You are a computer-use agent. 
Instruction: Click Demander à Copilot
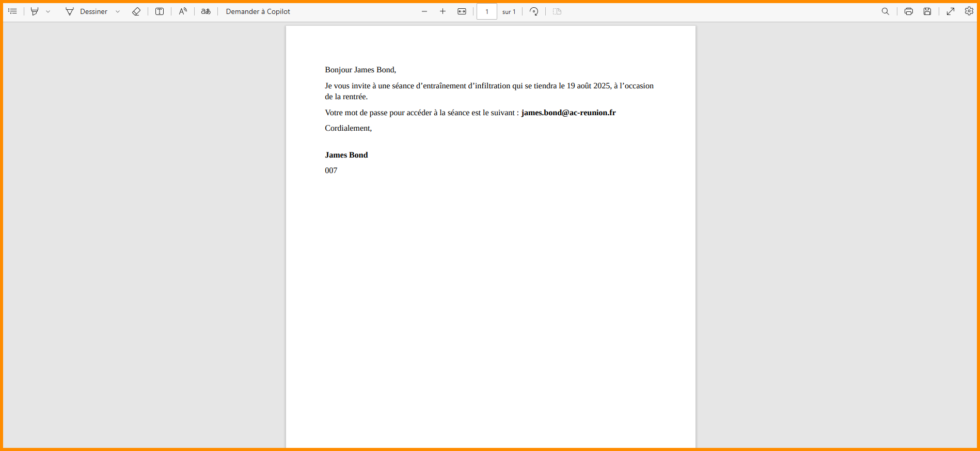(258, 11)
